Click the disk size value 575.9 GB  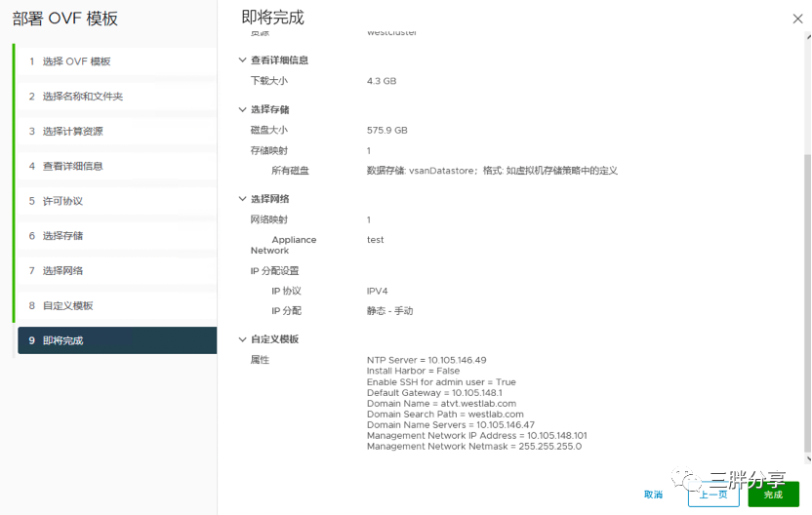(x=386, y=131)
